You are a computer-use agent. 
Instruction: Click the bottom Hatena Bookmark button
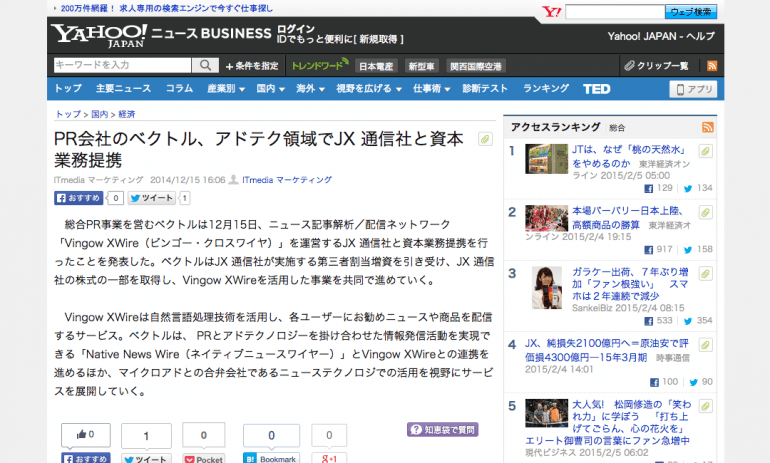271,459
